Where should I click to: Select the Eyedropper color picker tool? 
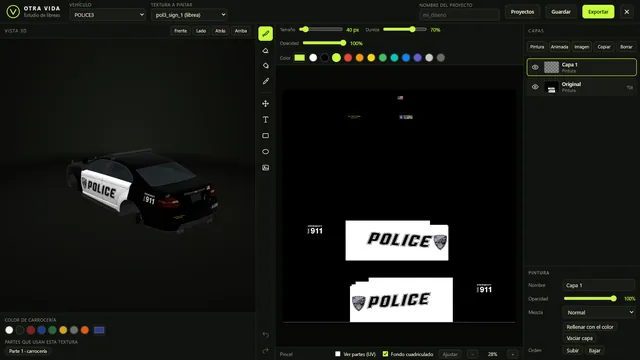click(265, 81)
